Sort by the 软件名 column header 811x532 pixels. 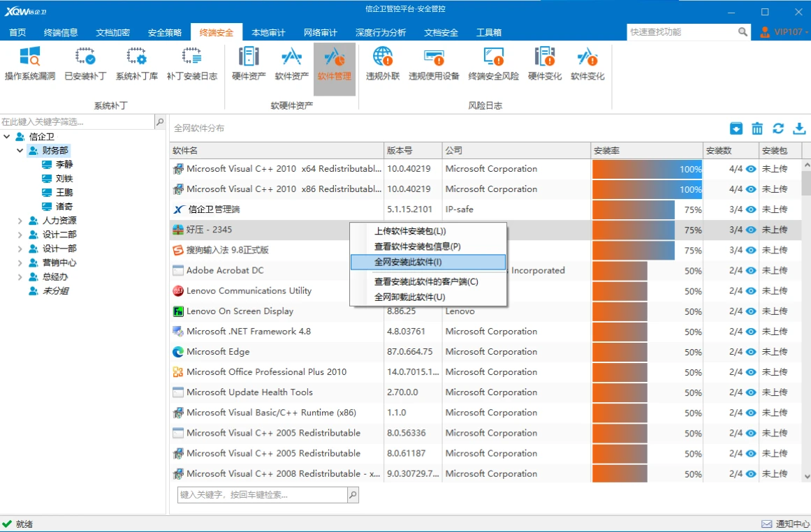point(277,150)
